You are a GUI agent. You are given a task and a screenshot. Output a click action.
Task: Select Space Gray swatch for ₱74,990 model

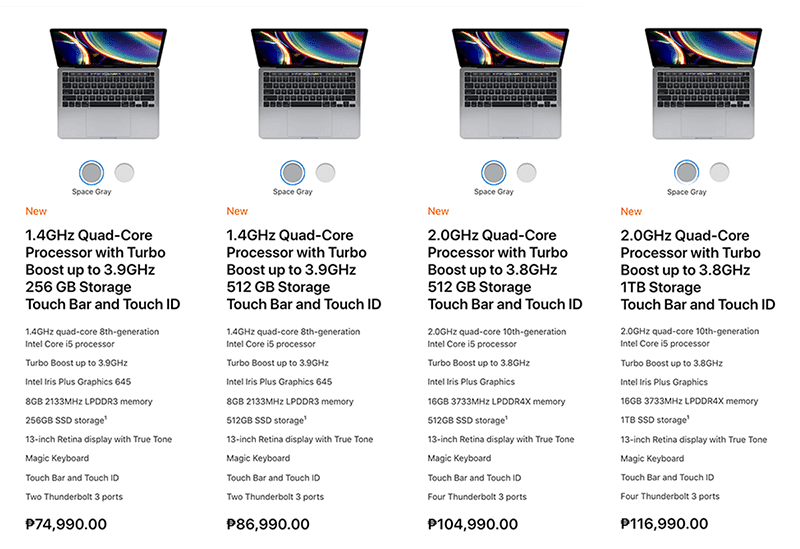pyautogui.click(x=91, y=172)
